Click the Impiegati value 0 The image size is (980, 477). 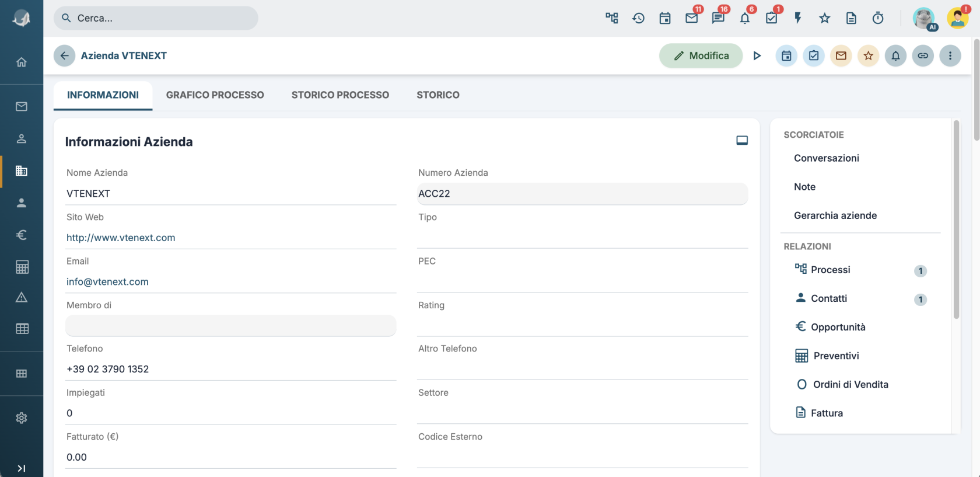coord(69,413)
